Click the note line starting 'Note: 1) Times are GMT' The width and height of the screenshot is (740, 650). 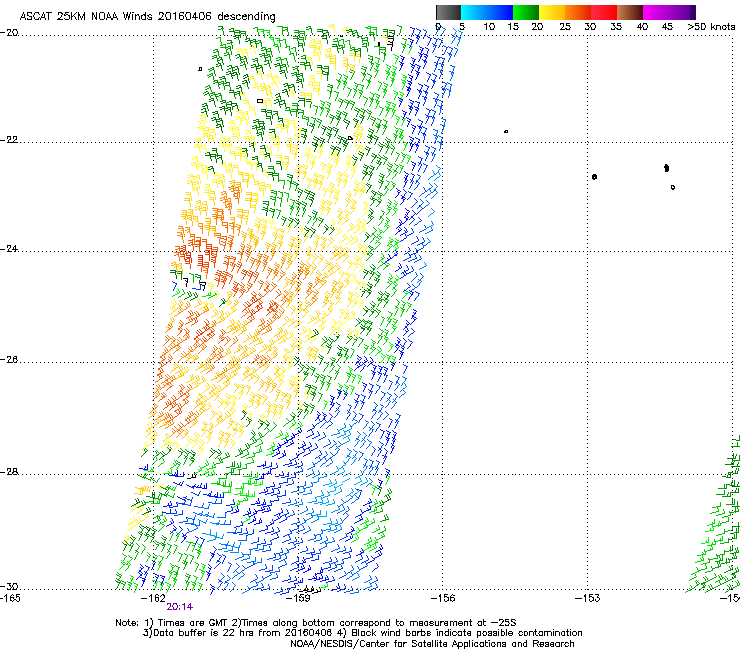click(316, 623)
